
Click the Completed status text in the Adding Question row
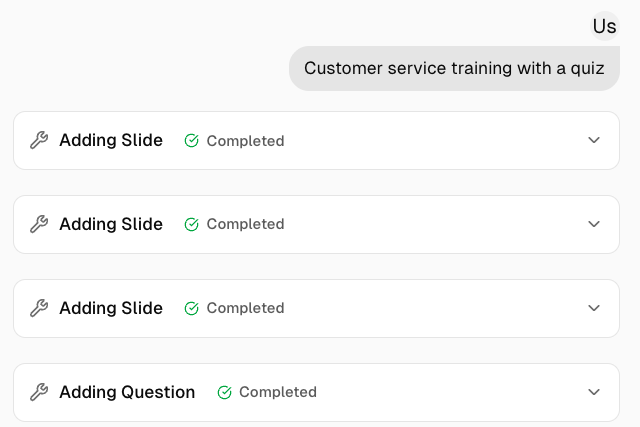[277, 393]
